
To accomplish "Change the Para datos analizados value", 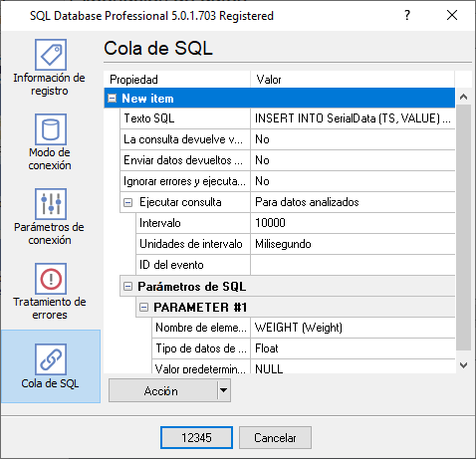I will click(353, 202).
